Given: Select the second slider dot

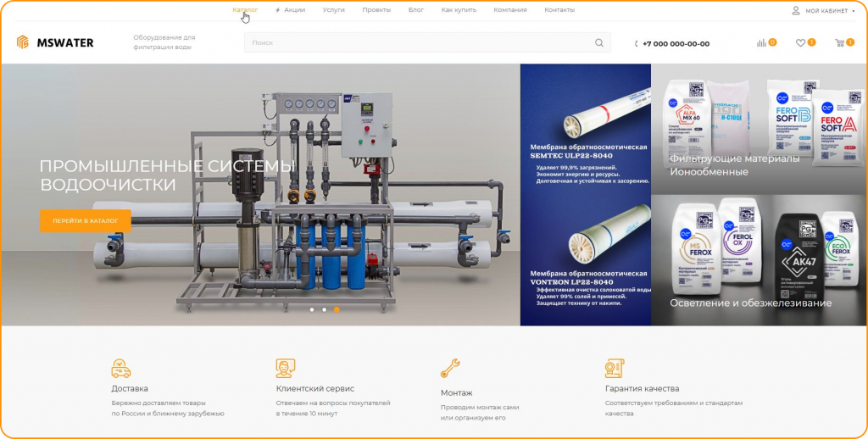Looking at the screenshot, I should [324, 309].
